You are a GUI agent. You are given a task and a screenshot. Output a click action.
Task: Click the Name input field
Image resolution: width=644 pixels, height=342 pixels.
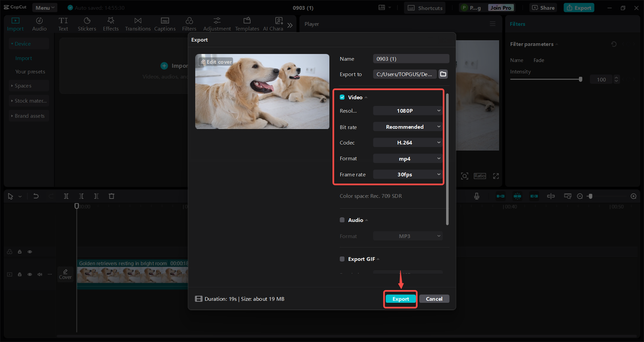click(411, 59)
